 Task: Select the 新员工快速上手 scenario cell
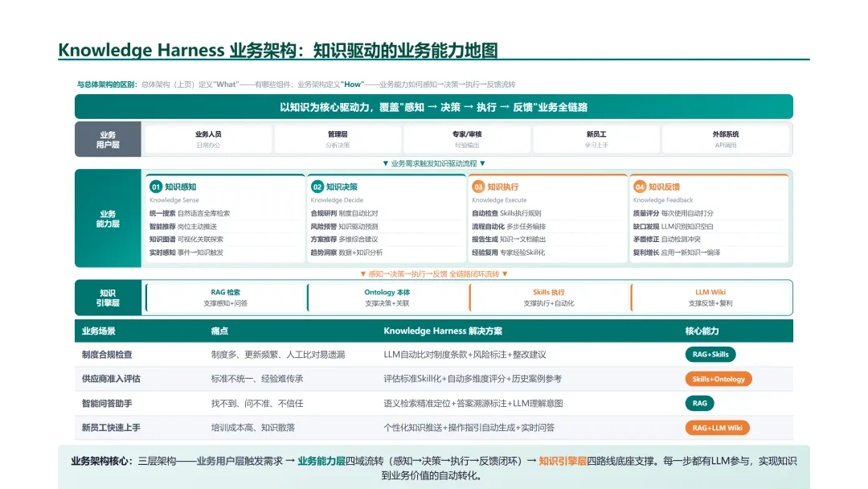click(111, 428)
